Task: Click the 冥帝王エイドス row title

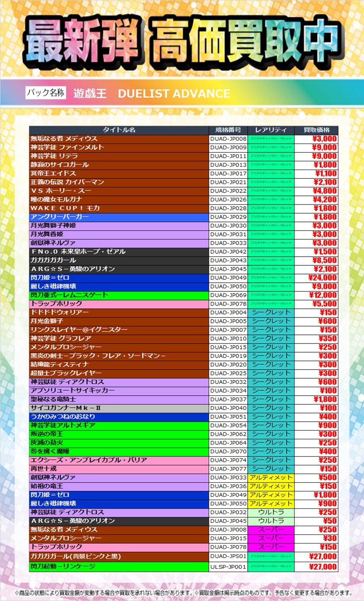Action: (53, 173)
